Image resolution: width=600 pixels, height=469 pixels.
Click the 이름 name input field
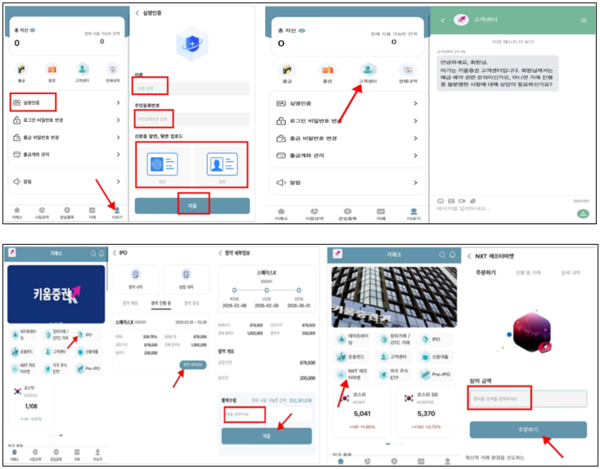[x=153, y=87]
